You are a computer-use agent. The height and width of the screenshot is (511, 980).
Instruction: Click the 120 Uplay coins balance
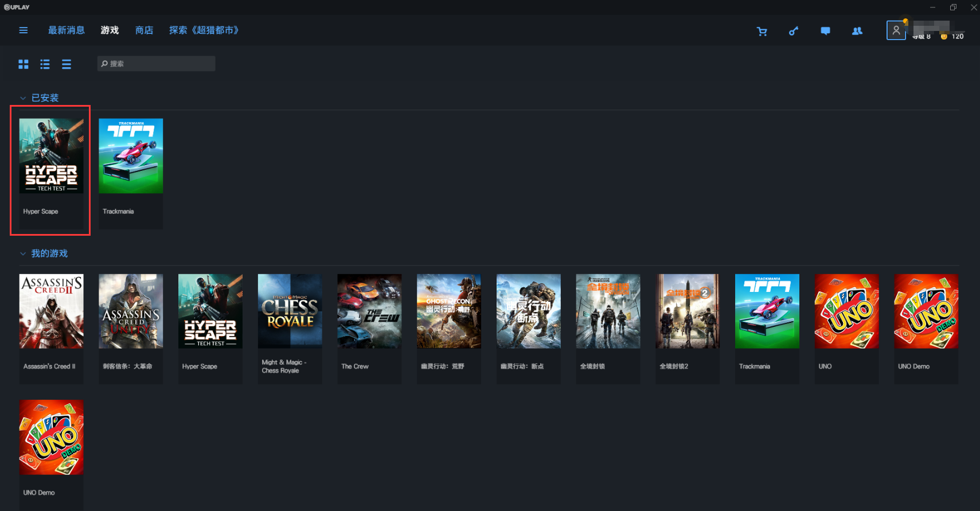(952, 37)
